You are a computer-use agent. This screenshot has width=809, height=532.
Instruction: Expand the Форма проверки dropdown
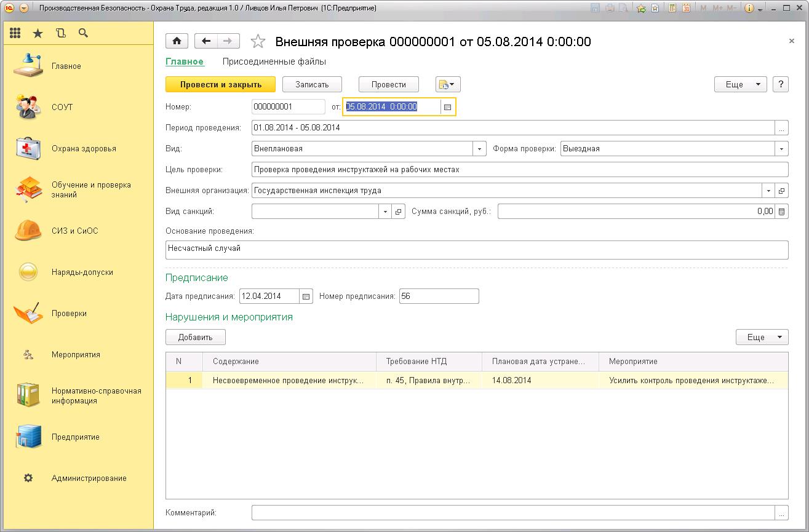pos(782,149)
